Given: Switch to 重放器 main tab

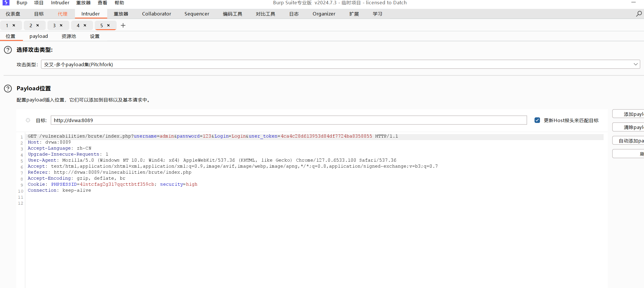Looking at the screenshot, I should pos(121,14).
